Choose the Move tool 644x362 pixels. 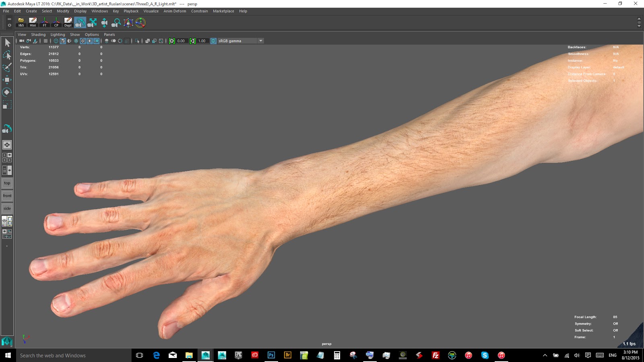(x=7, y=80)
